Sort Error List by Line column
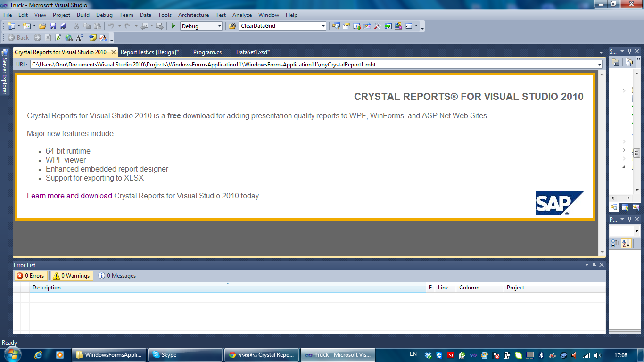This screenshot has height=362, width=644. click(446, 288)
